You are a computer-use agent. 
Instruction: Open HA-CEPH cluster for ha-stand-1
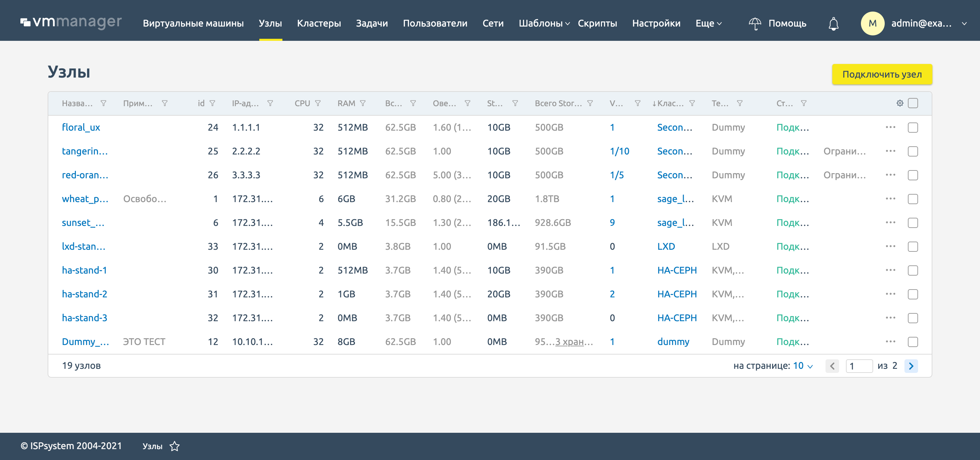677,270
